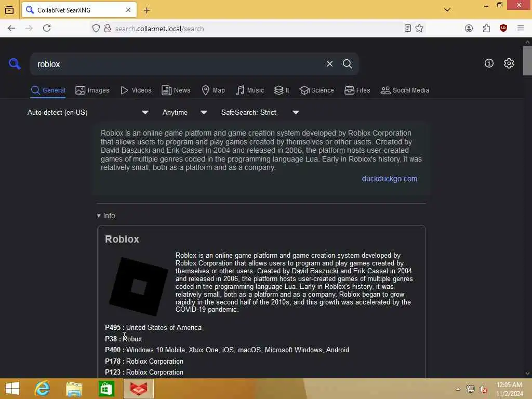The height and width of the screenshot is (399, 532).
Task: Open SearXNG preferences gear icon
Action: coord(509,63)
